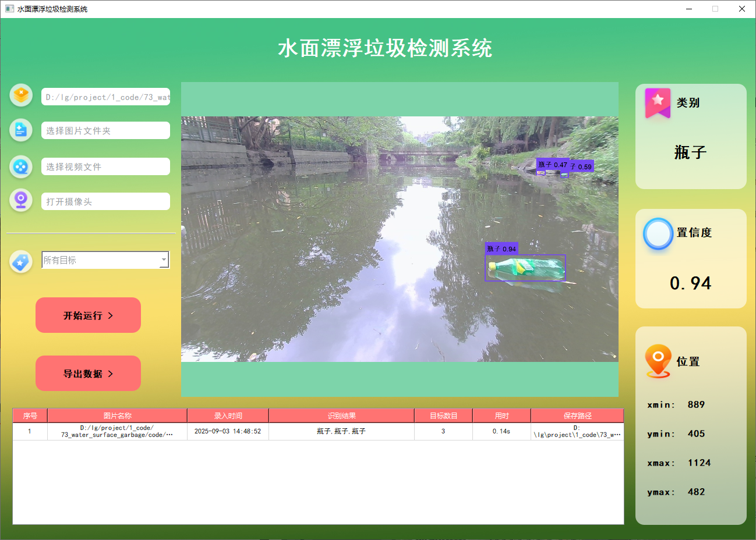Close the application window
The width and height of the screenshot is (756, 540).
tap(742, 9)
